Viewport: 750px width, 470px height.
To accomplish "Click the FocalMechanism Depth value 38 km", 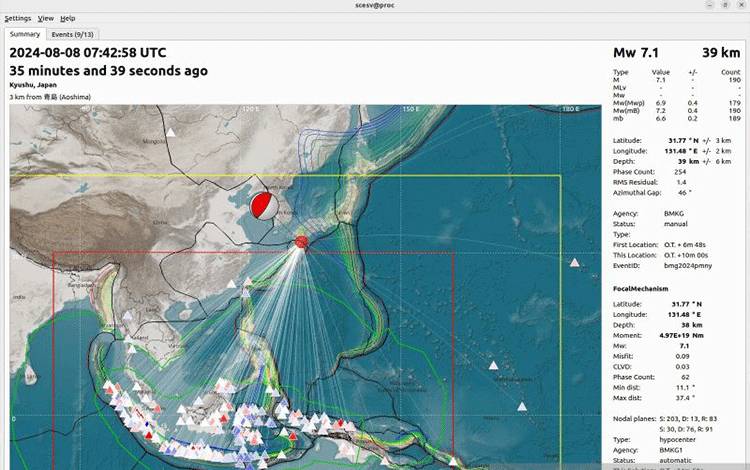I will (692, 325).
